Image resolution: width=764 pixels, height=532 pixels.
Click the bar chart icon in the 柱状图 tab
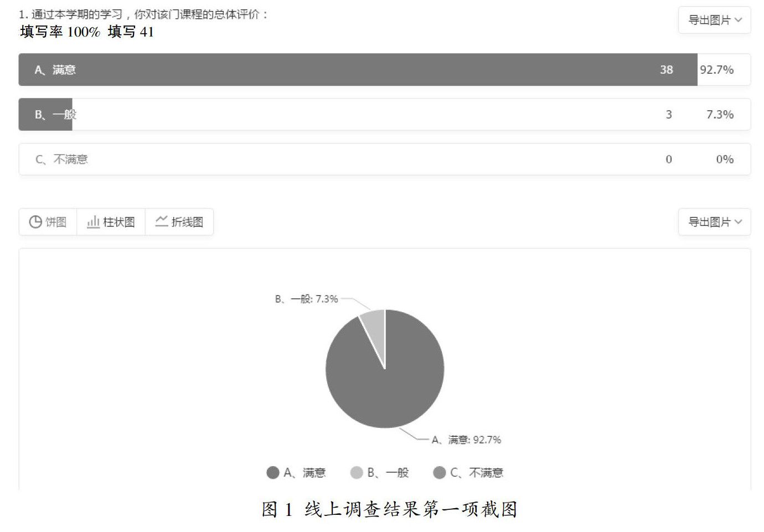click(x=93, y=222)
